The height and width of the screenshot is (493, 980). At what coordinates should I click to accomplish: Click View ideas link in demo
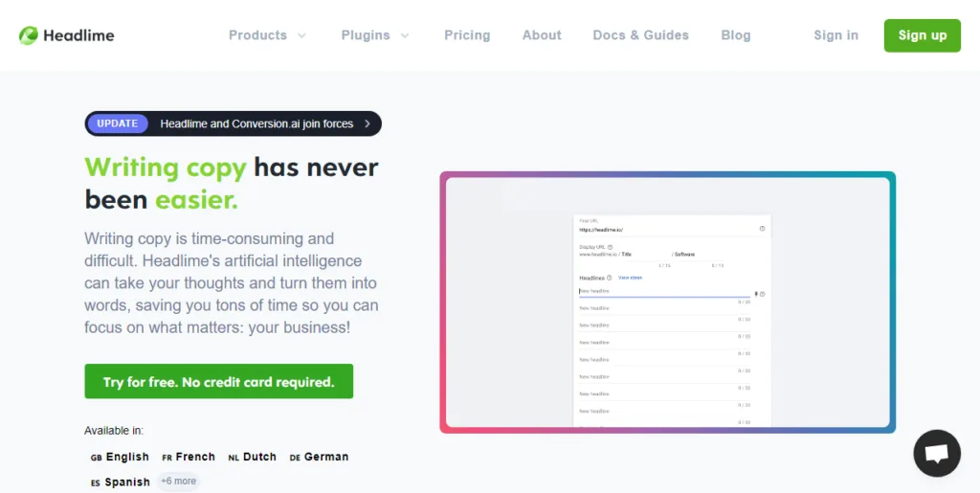630,278
